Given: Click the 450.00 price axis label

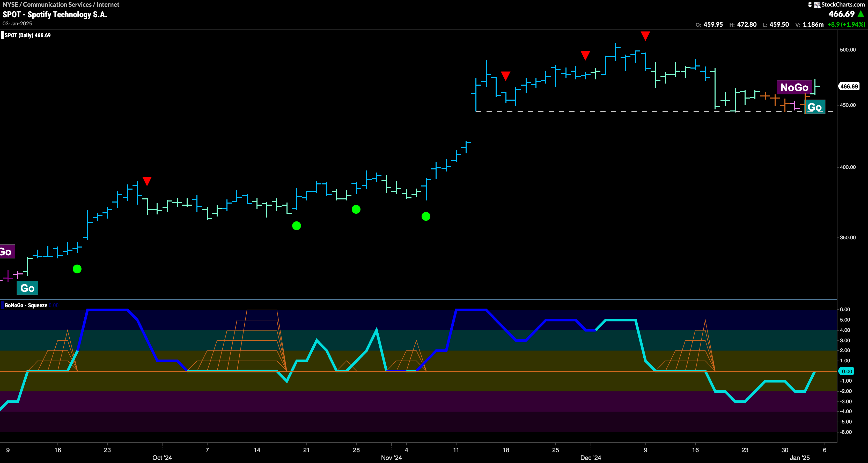Looking at the screenshot, I should pyautogui.click(x=848, y=105).
